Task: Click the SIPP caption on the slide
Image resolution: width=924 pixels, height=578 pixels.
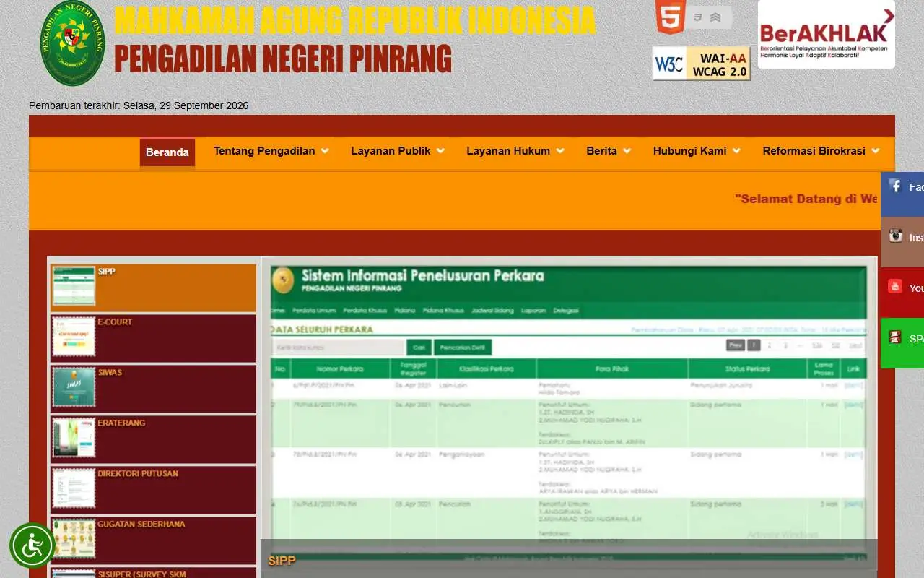Action: click(x=282, y=561)
